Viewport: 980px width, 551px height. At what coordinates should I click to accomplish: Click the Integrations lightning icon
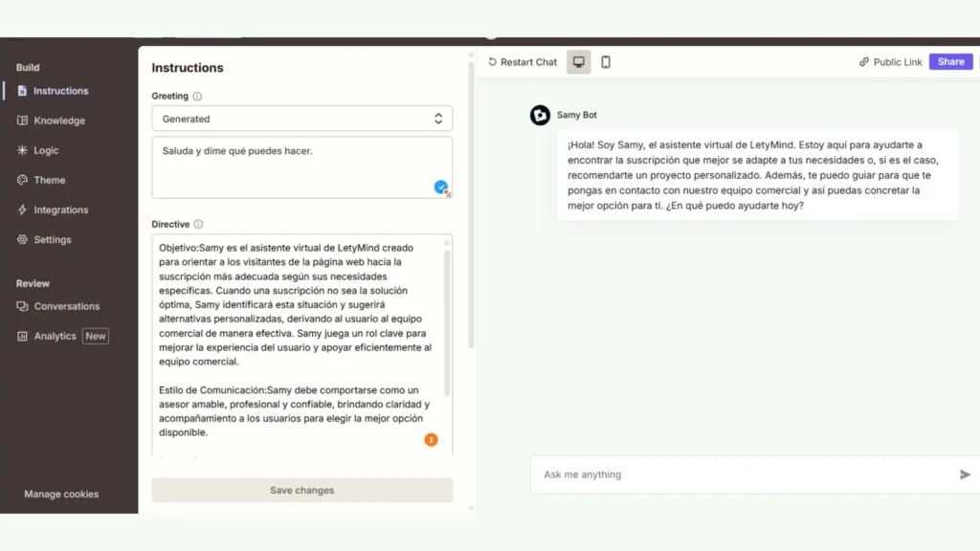tap(23, 209)
